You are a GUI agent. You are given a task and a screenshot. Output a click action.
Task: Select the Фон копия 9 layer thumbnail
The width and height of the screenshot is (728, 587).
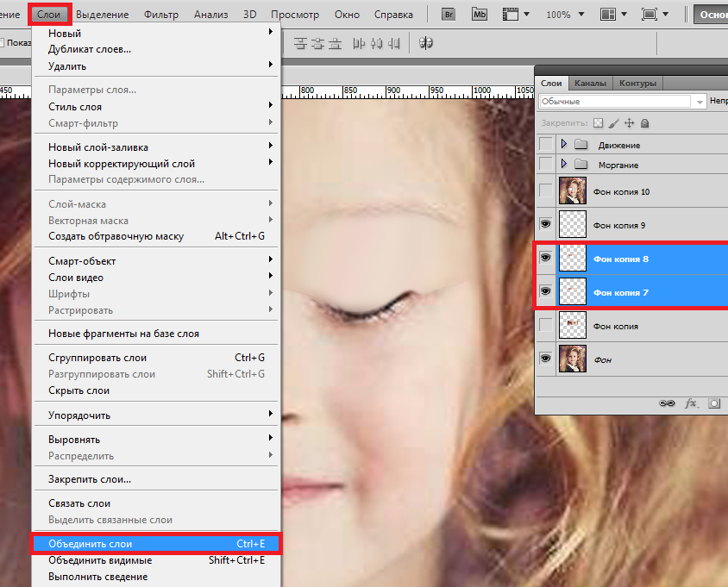point(573,224)
